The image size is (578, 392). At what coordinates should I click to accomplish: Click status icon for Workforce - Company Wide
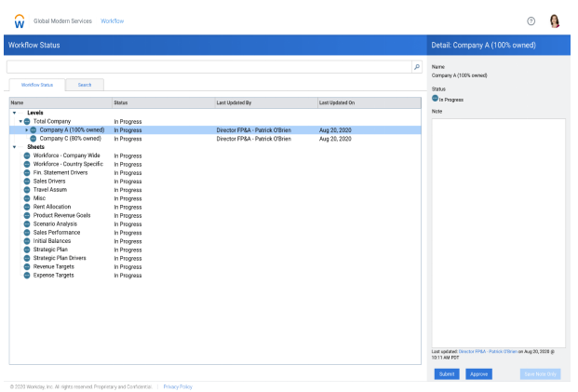coord(27,155)
